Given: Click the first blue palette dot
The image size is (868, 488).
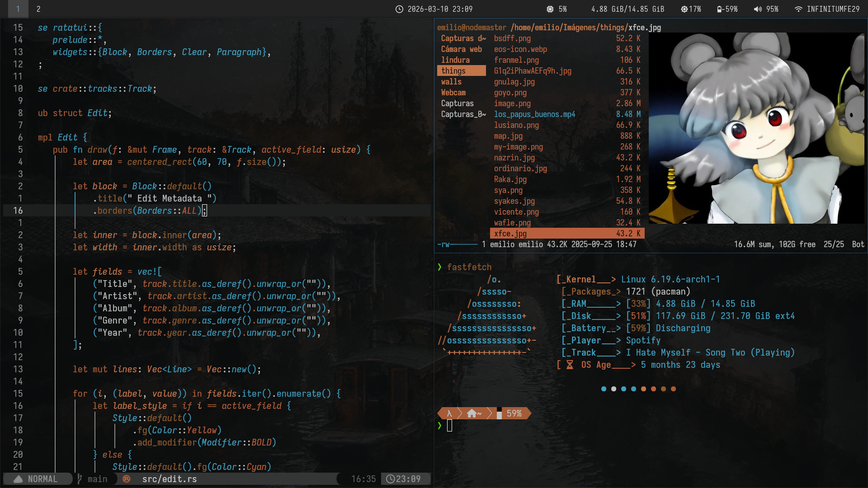Looking at the screenshot, I should click(604, 389).
